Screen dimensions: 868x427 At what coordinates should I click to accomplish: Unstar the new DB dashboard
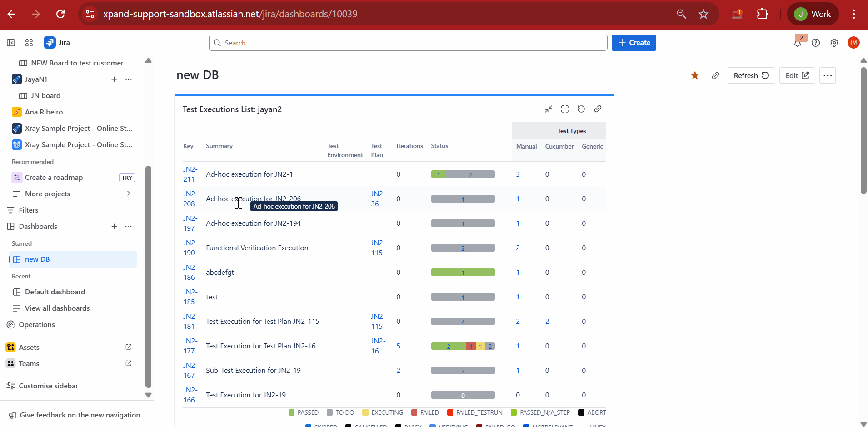click(695, 75)
